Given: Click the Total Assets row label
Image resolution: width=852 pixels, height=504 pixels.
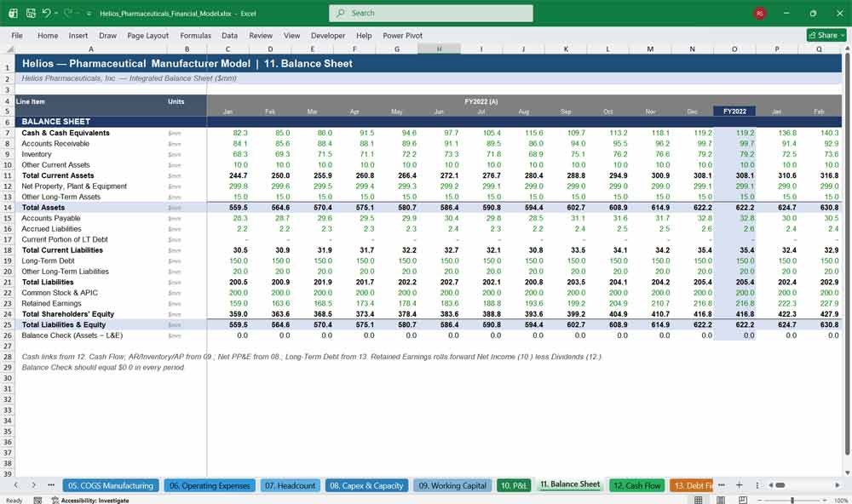Looking at the screenshot, I should (43, 208).
